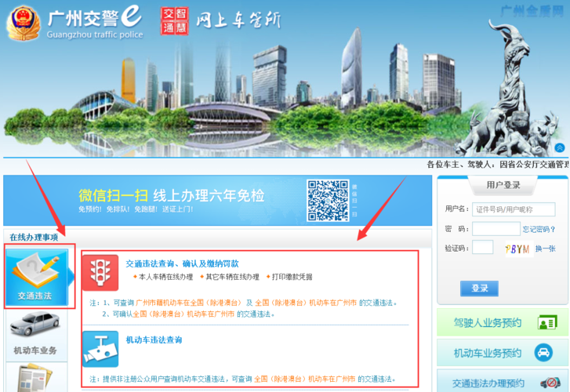570x392 pixels.
Task: Click the Guangzhou traffic police badge logo
Action: click(24, 23)
